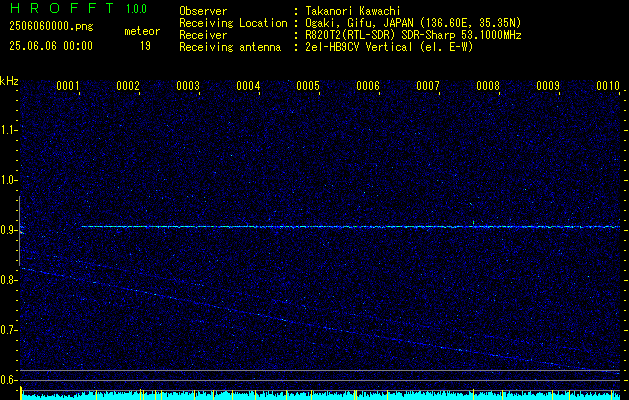
Task: Click the 0.9 kHz axis label
Action: (8, 230)
